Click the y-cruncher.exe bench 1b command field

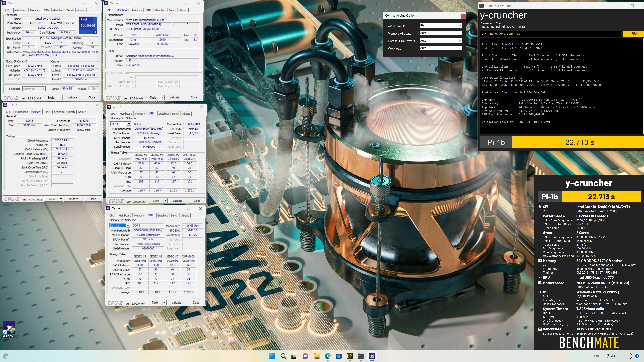550,34
